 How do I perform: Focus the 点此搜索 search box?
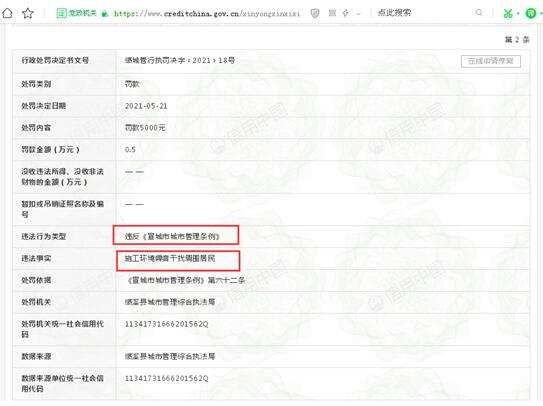[x=394, y=13]
